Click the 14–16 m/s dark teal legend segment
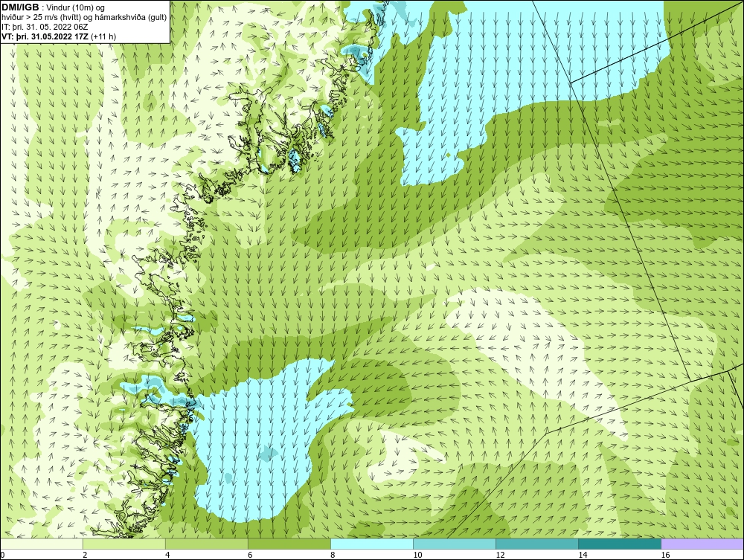Screen dimensions: 744x560 point(619,544)
